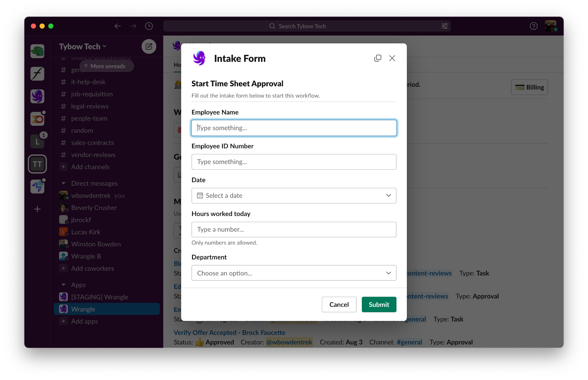Submit the Start Time Sheet Approval form
Viewport: 588px width, 380px height.
[x=379, y=304]
